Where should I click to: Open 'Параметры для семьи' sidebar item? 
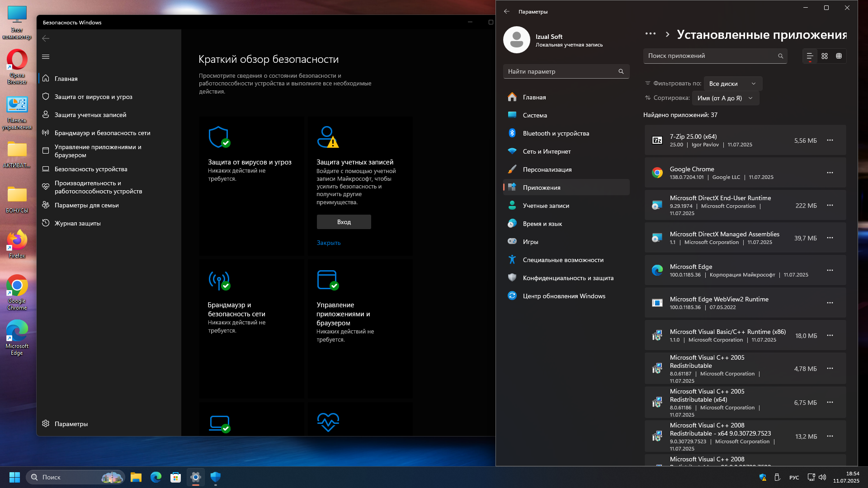click(108, 205)
